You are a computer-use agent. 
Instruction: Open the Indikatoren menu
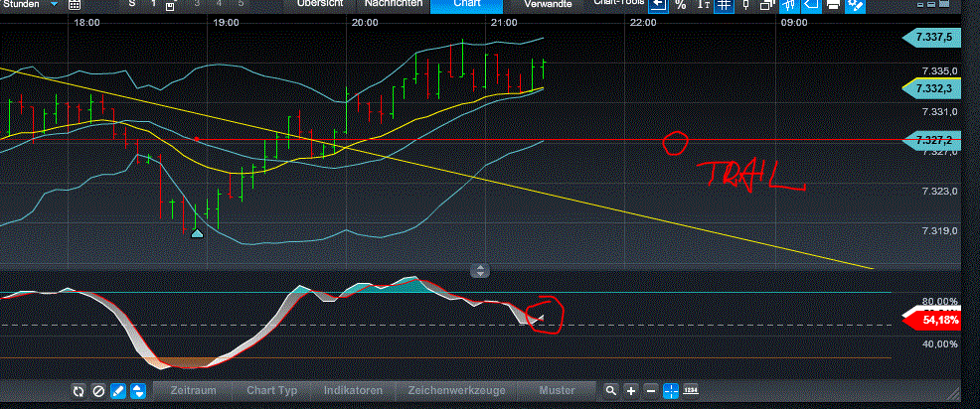click(x=353, y=390)
